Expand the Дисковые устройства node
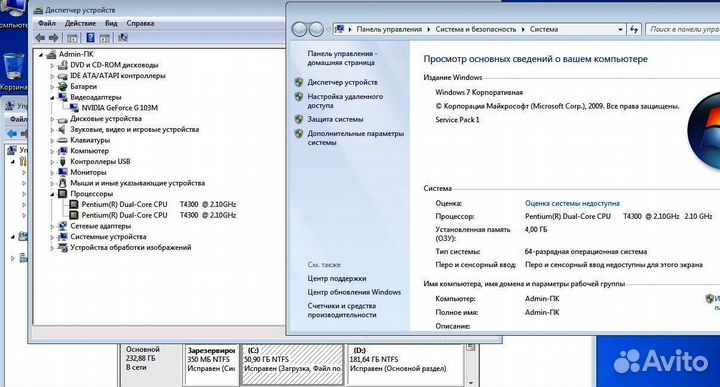The height and width of the screenshot is (387, 720). (x=52, y=119)
